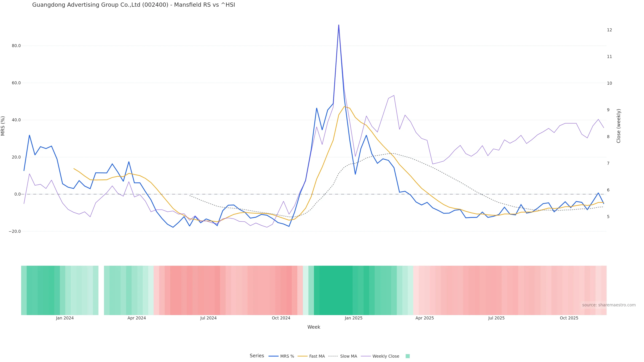Click the "Close (weekly)" axis title
Image resolution: width=644 pixels, height=362 pixels.
[619, 126]
